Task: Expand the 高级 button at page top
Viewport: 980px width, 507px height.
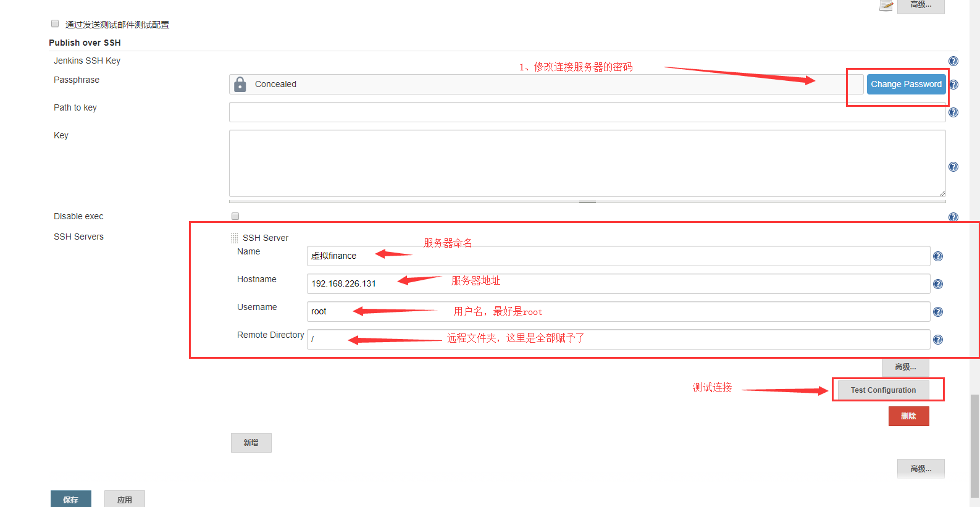Action: (x=920, y=6)
